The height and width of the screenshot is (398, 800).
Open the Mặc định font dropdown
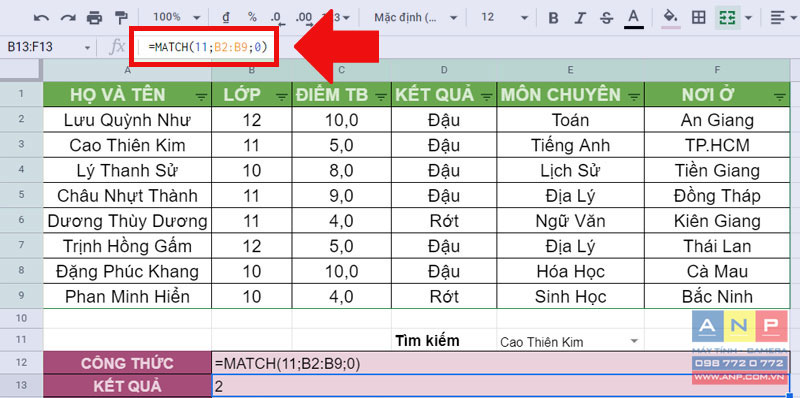(x=415, y=17)
